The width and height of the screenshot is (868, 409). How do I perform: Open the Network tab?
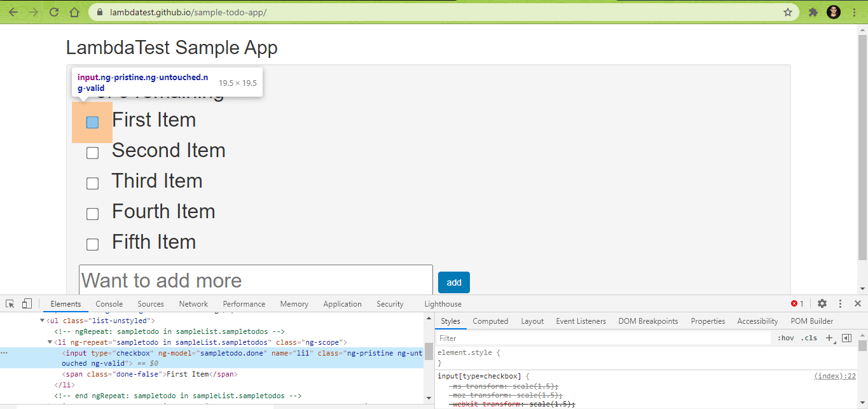click(x=193, y=304)
